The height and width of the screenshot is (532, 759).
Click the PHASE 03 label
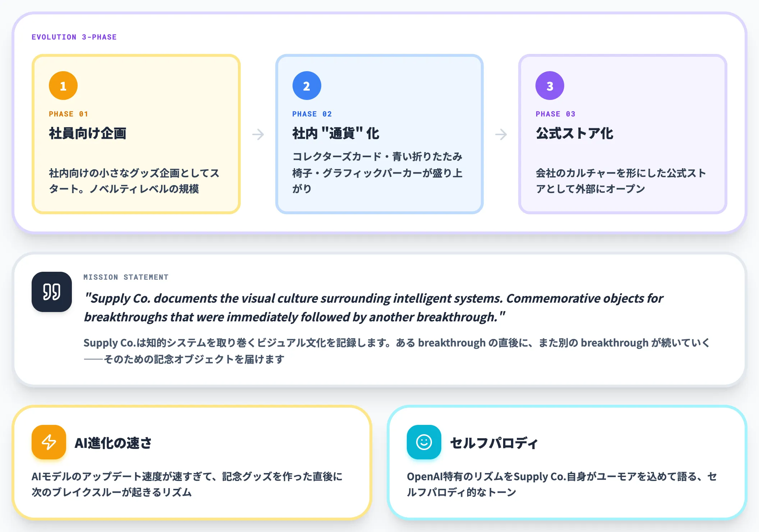tap(555, 114)
